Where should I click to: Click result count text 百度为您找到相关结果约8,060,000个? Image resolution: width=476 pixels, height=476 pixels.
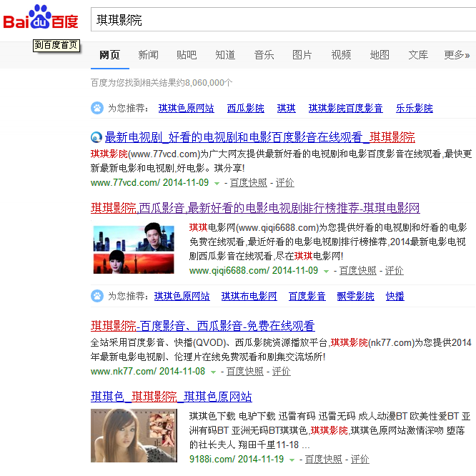point(162,83)
